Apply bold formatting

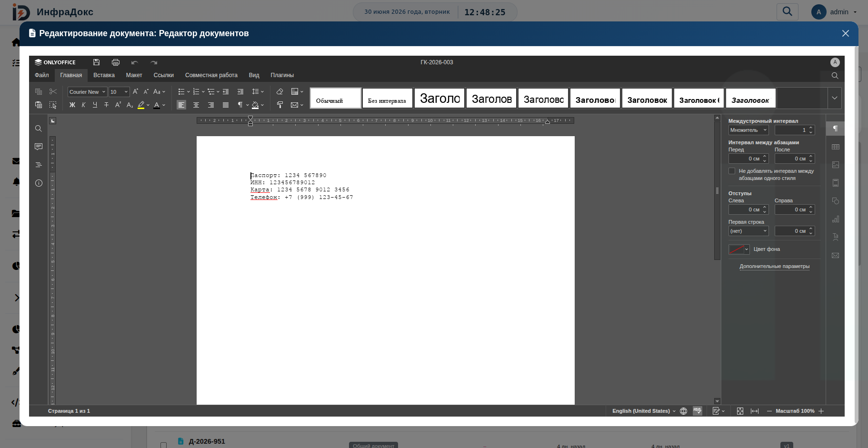pyautogui.click(x=72, y=105)
